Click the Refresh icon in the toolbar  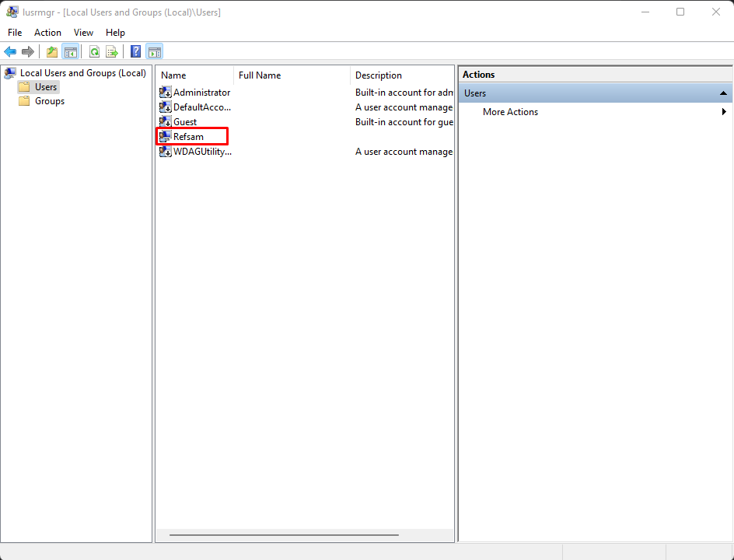point(93,51)
